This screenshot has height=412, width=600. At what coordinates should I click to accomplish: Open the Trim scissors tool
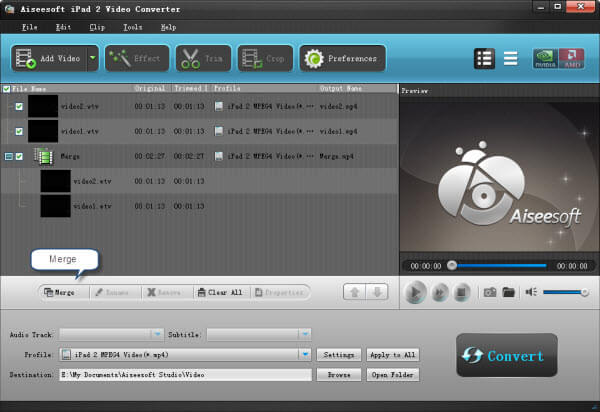tap(203, 59)
